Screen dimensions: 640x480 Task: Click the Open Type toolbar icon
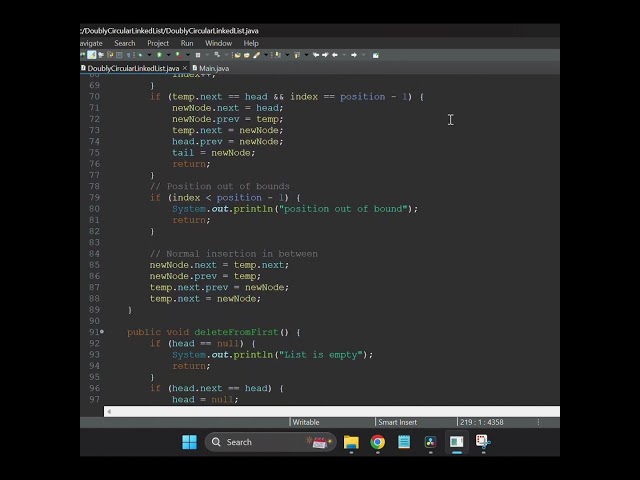click(x=238, y=55)
